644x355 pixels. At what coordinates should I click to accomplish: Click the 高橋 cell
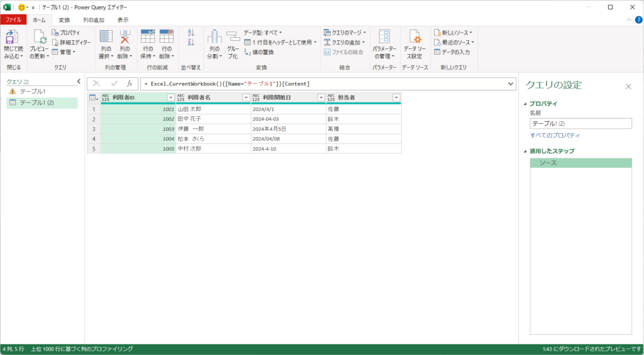click(x=364, y=129)
